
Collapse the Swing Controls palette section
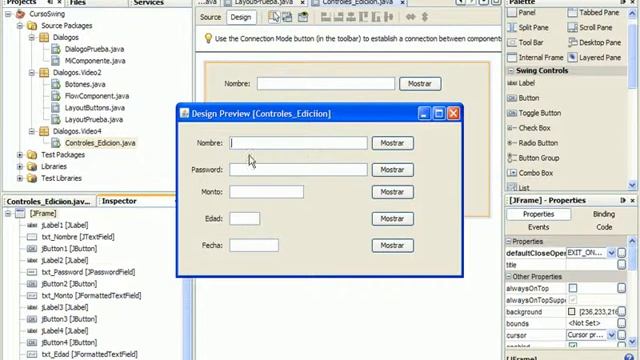(x=511, y=71)
